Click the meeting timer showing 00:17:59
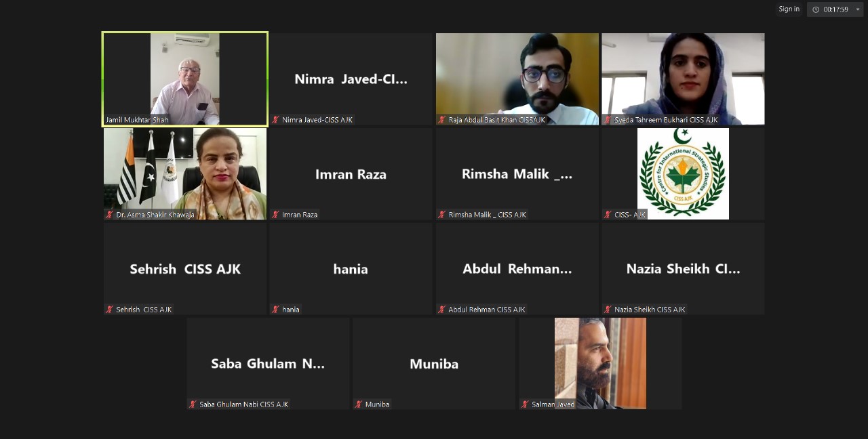 click(836, 9)
